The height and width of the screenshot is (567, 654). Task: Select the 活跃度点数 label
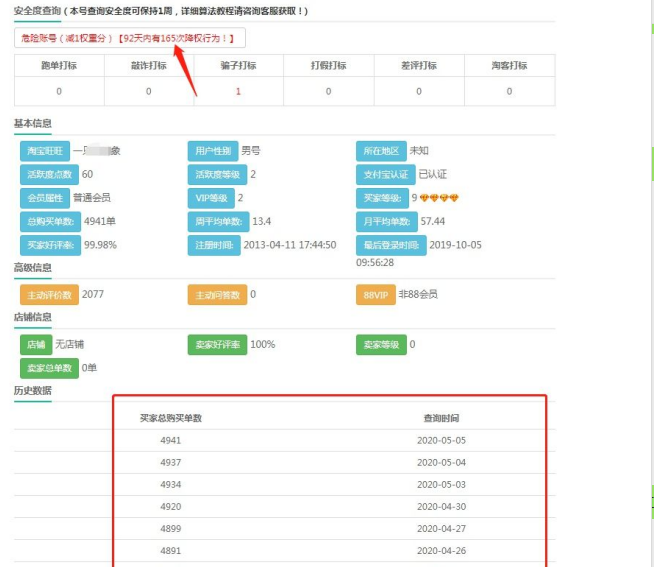tap(49, 174)
